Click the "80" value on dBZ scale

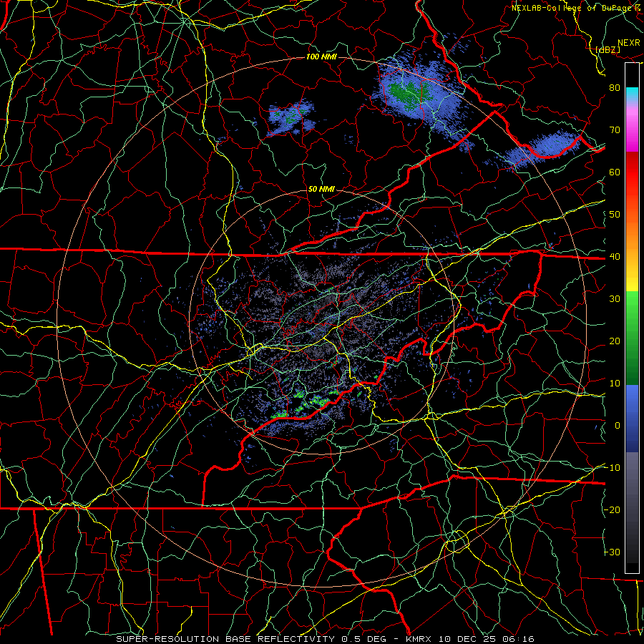click(x=615, y=88)
